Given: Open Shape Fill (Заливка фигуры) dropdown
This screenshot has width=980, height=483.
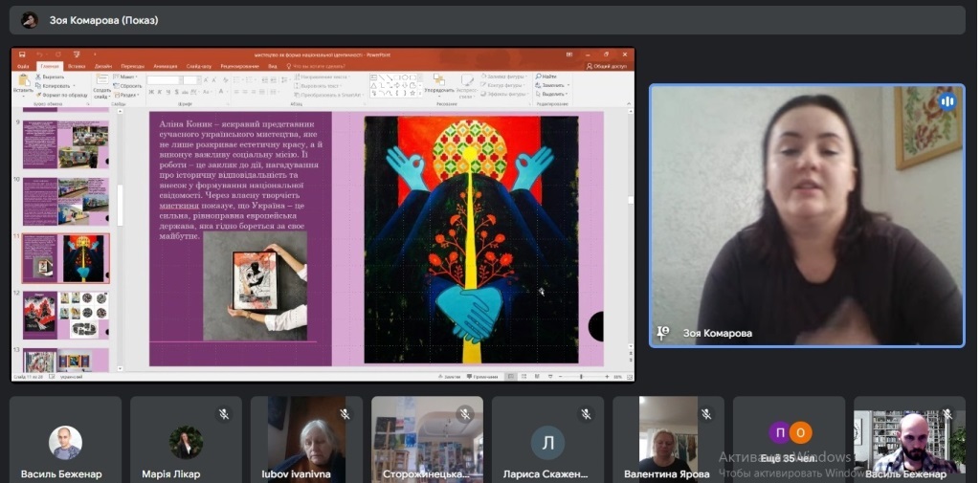Looking at the screenshot, I should [x=503, y=77].
